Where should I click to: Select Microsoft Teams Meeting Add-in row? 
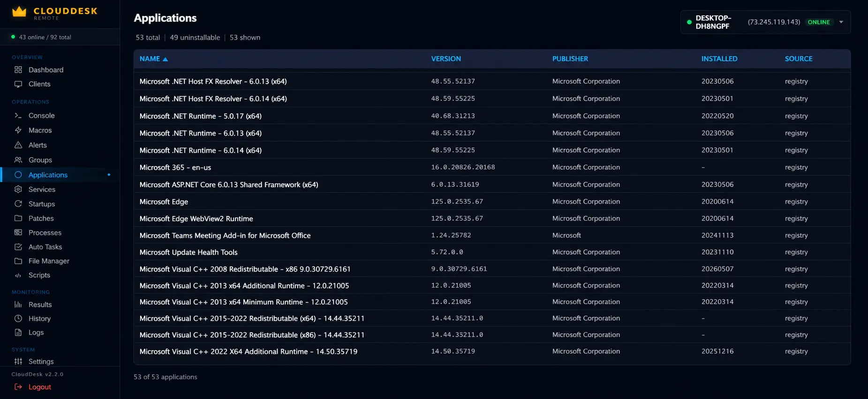[x=492, y=235]
